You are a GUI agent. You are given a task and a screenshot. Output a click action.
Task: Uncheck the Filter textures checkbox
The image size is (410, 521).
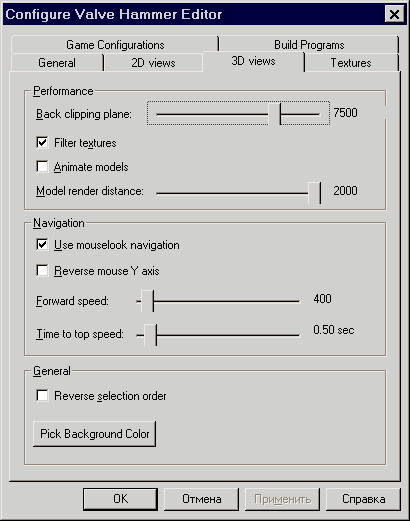42,143
